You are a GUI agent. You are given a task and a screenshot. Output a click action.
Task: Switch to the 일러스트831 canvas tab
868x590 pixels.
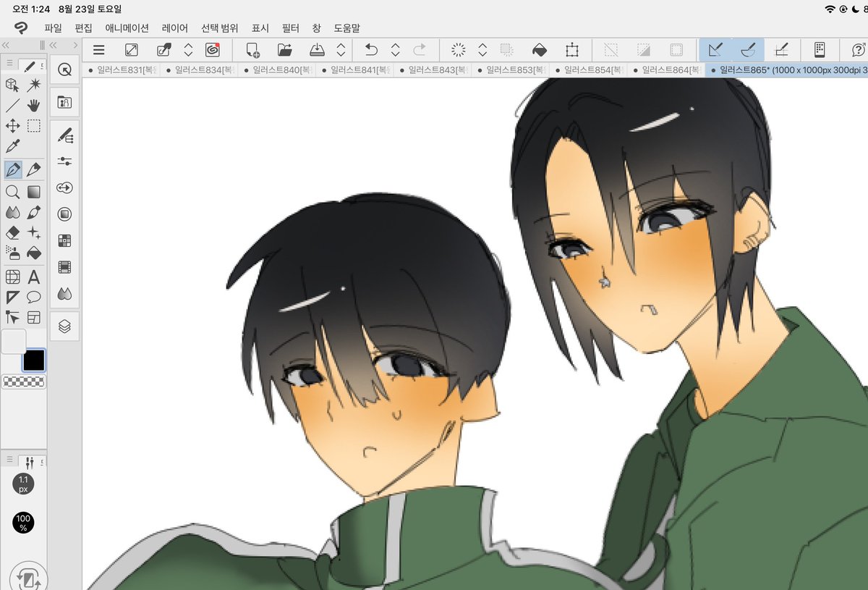(x=122, y=70)
